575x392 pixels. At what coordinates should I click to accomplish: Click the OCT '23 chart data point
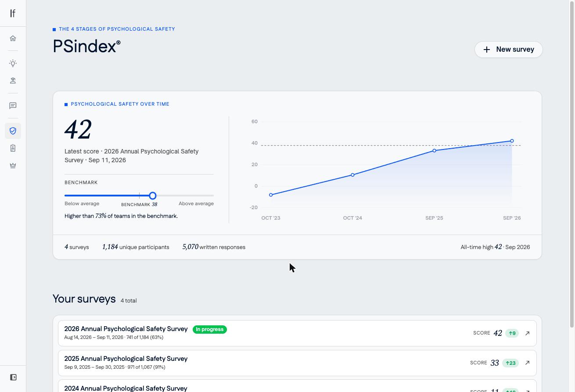(x=271, y=195)
